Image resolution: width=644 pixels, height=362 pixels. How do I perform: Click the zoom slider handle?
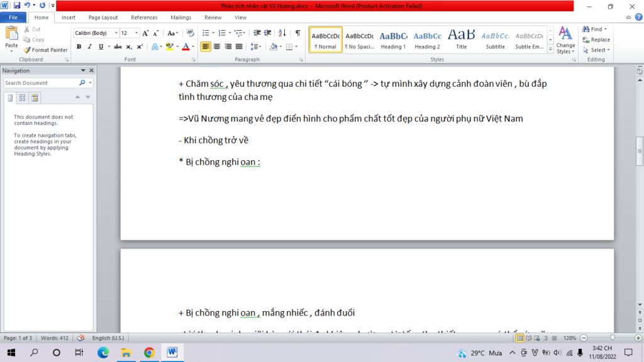click(x=613, y=337)
